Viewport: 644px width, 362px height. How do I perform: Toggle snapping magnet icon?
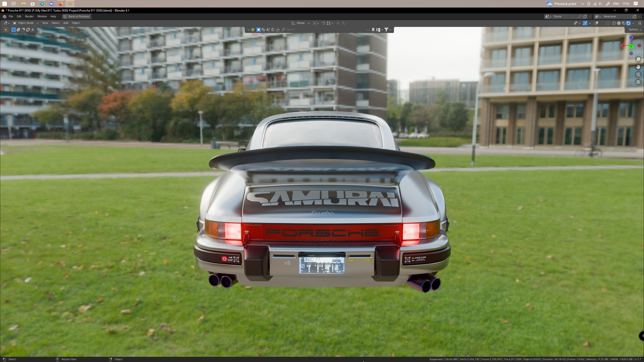(x=324, y=23)
